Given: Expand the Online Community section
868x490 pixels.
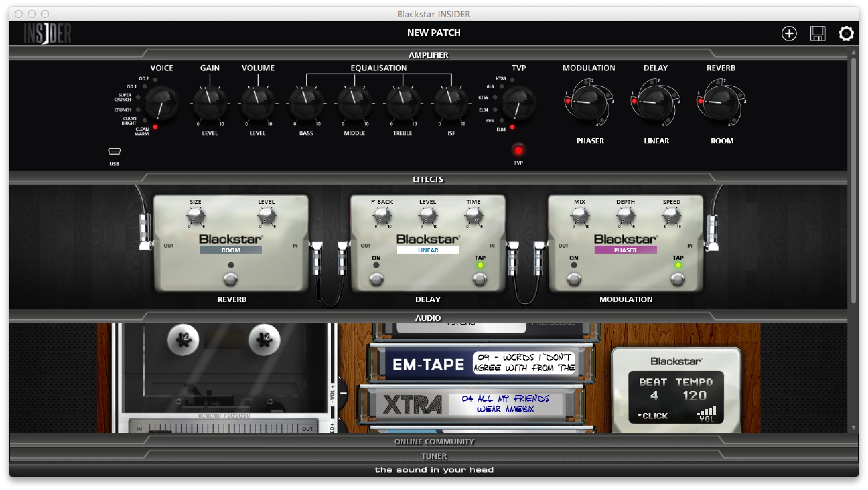Looking at the screenshot, I should point(434,442).
